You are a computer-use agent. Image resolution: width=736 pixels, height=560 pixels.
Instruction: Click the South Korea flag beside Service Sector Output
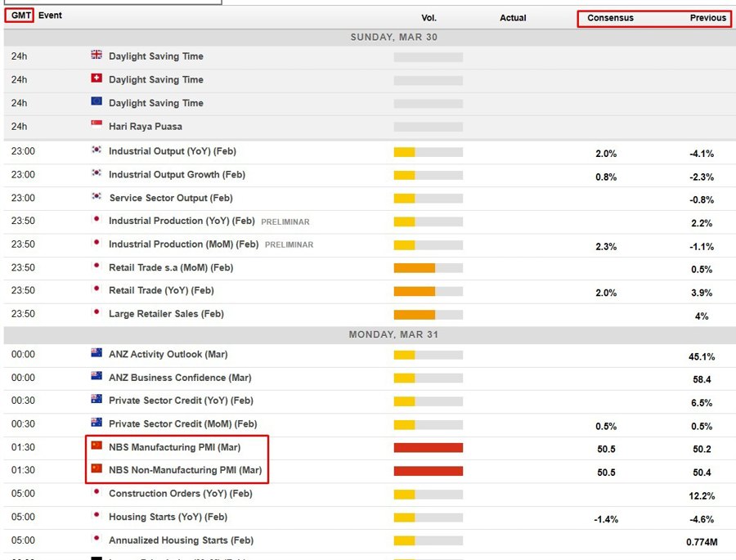tap(96, 198)
